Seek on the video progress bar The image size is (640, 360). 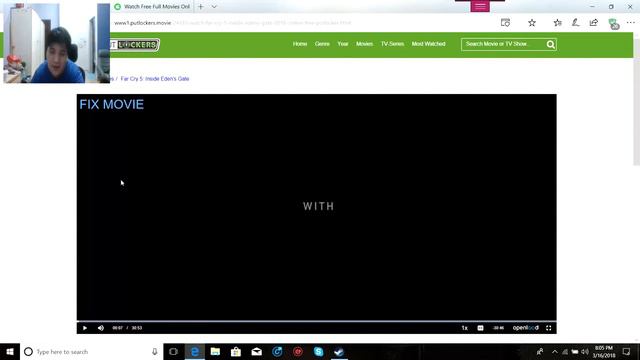pyautogui.click(x=316, y=321)
